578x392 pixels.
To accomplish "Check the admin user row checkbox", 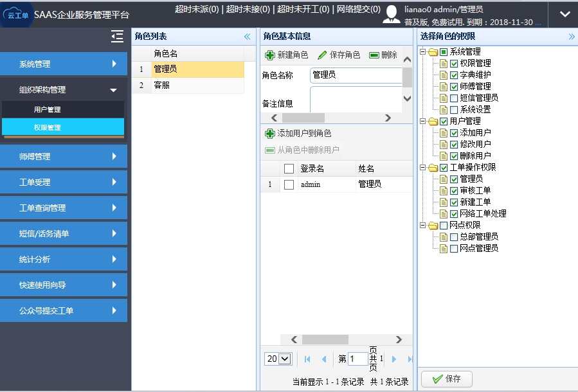I will (289, 184).
